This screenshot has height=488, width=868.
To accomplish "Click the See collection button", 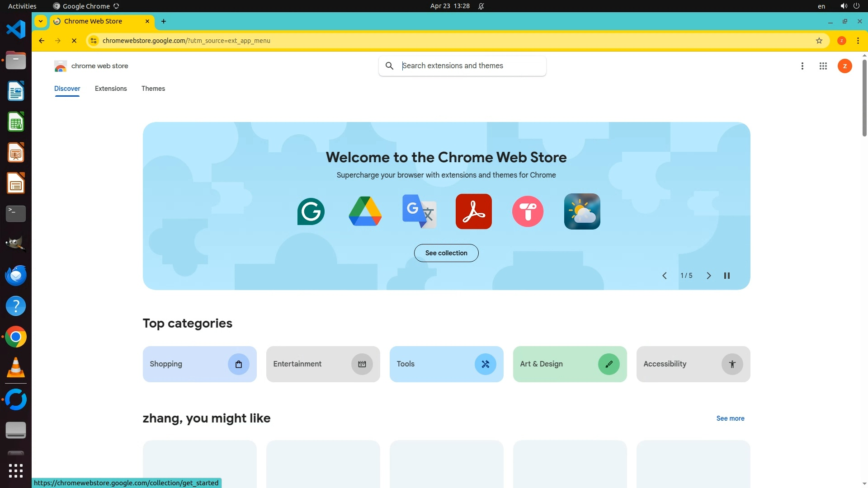I will (446, 253).
